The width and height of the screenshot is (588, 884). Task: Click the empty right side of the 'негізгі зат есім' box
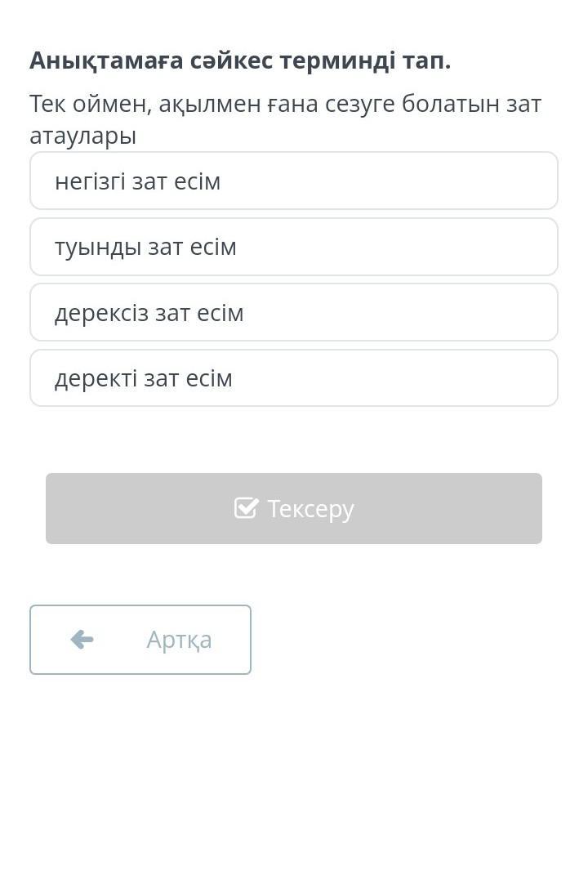point(389,181)
